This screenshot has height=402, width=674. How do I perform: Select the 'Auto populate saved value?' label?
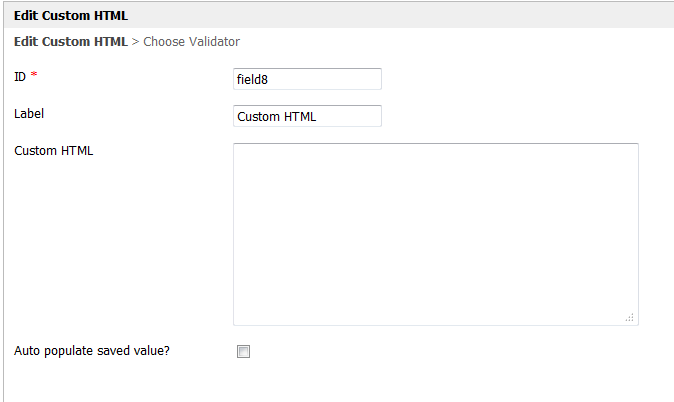coord(91,351)
